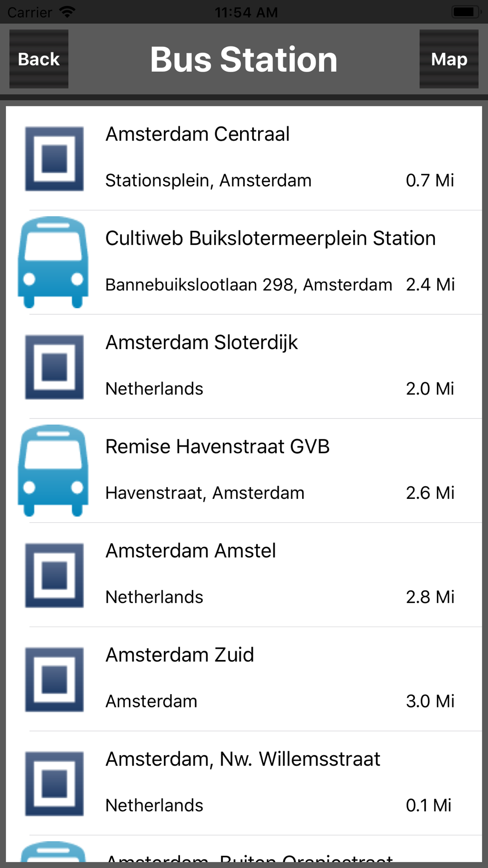Screen dimensions: 488x868
Task: Pick Amsterdam Zuid station
Action: click(x=180, y=655)
